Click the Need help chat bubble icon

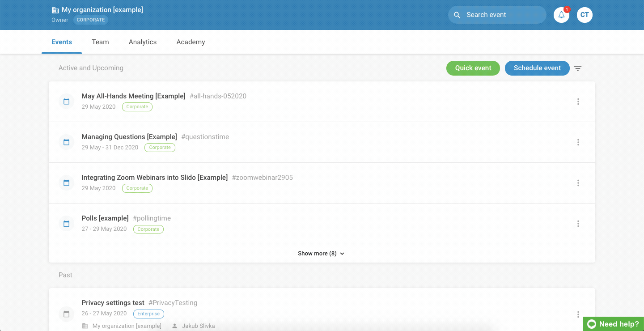(592, 324)
